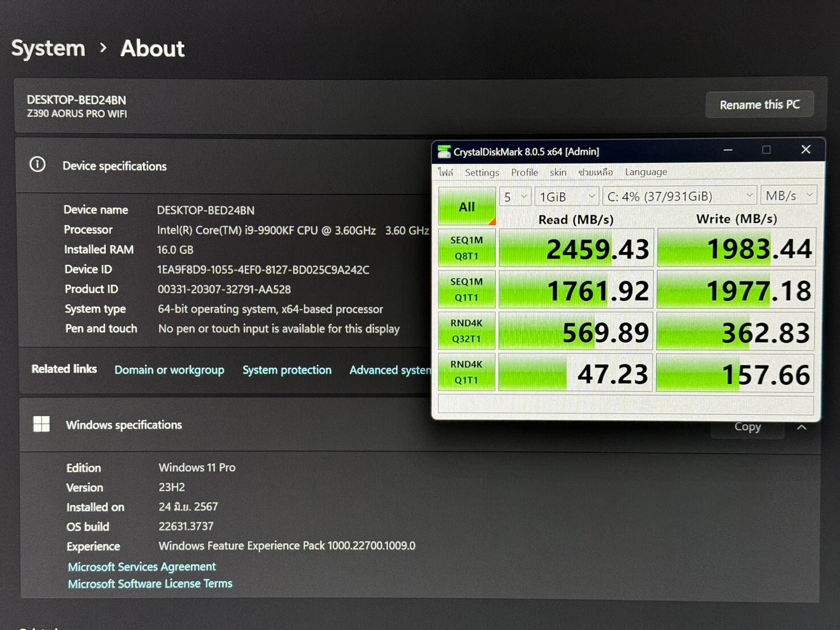
Task: Click the OS build value 22631.3737
Action: 186,526
